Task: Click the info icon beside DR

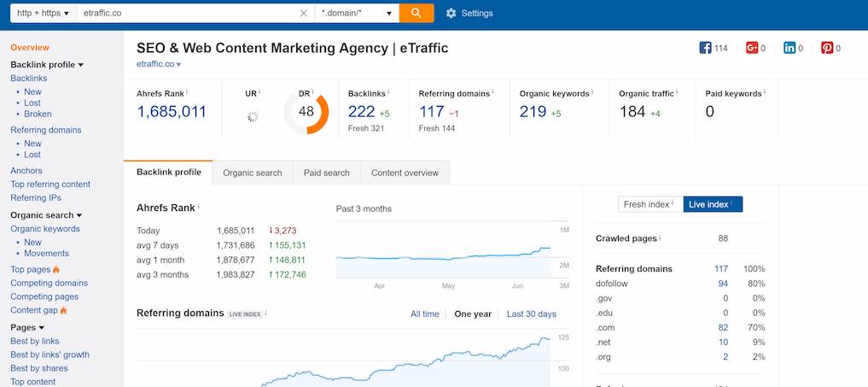Action: coord(312,92)
